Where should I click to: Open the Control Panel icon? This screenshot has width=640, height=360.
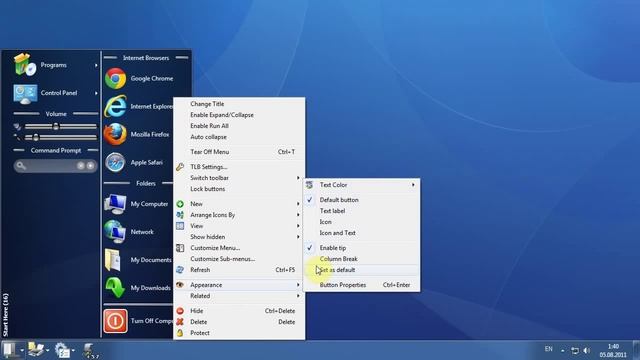pyautogui.click(x=25, y=93)
